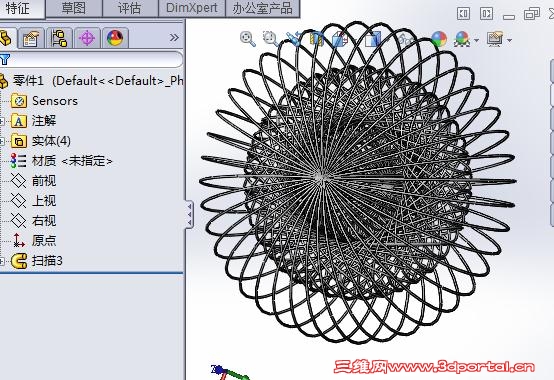
Task: Expand manager tabs with double chevron
Action: click(x=174, y=37)
